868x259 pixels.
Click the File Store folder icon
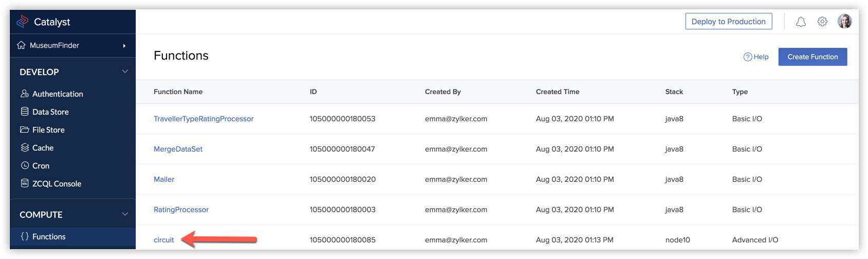[x=25, y=129]
